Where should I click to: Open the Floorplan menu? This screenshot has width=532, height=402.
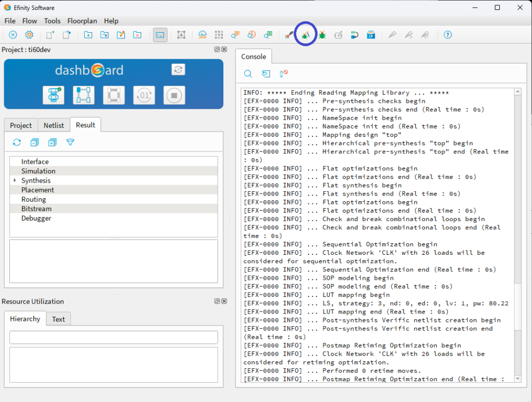point(82,21)
